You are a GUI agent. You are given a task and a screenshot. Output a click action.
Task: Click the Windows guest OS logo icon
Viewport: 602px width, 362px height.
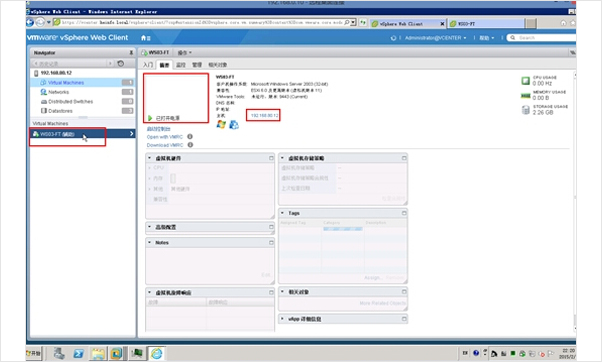pos(221,124)
